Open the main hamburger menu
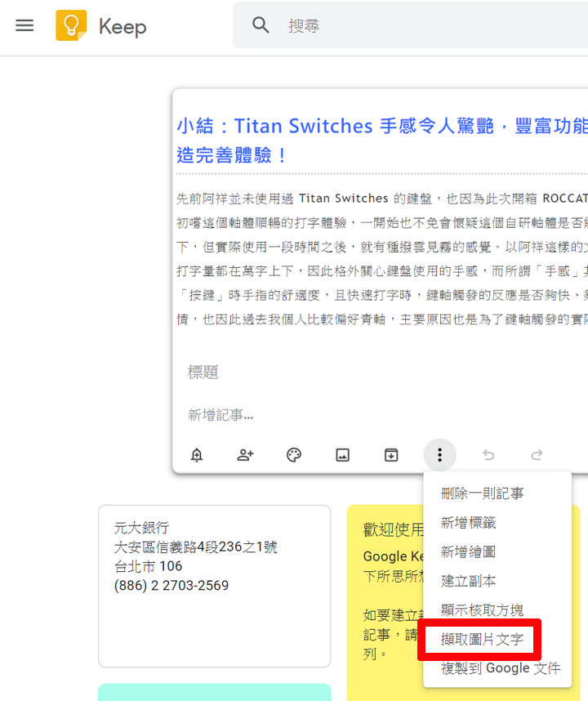The width and height of the screenshot is (588, 701). (x=24, y=25)
